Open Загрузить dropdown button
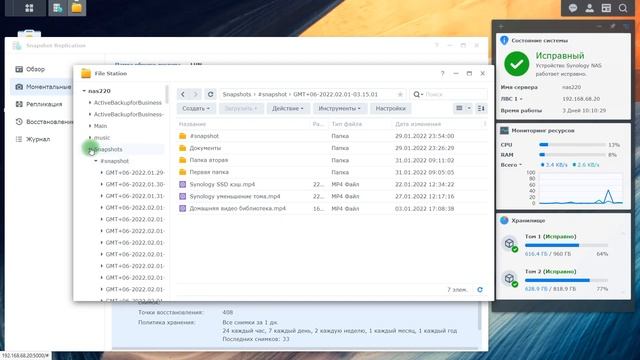Screen dimensions: 640x360 (241, 109)
